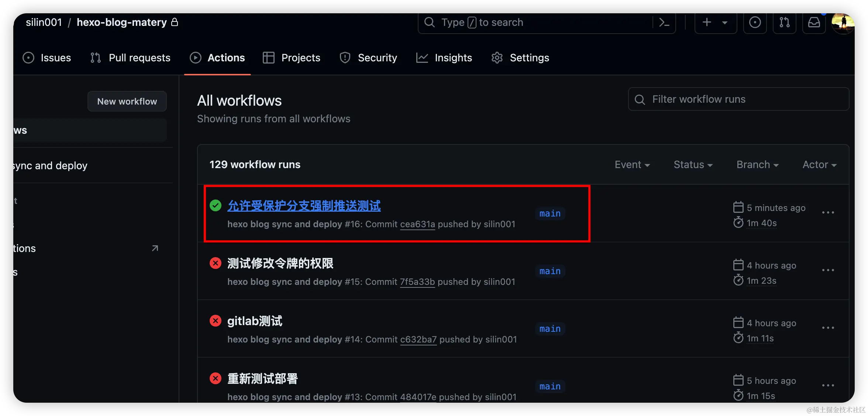Click the Security shield icon

click(344, 58)
